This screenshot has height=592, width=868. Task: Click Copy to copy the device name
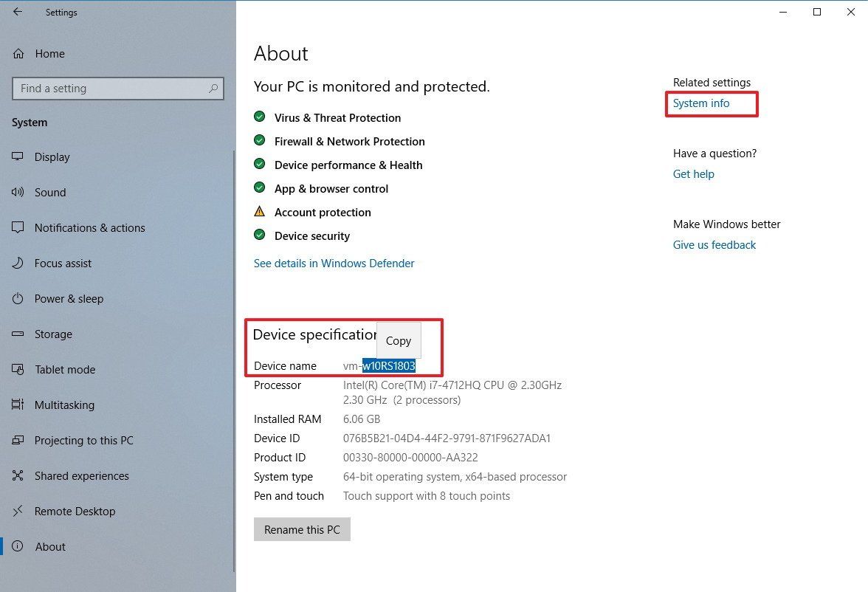pos(398,340)
